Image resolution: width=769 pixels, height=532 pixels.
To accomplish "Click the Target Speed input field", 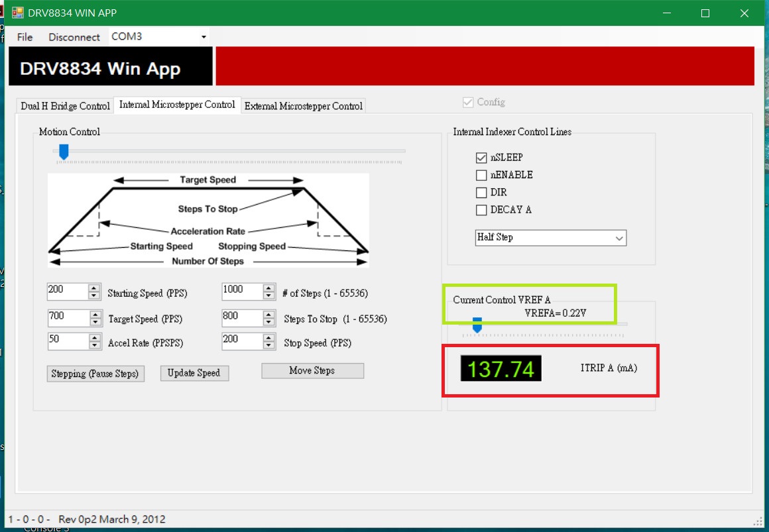I will pos(69,318).
